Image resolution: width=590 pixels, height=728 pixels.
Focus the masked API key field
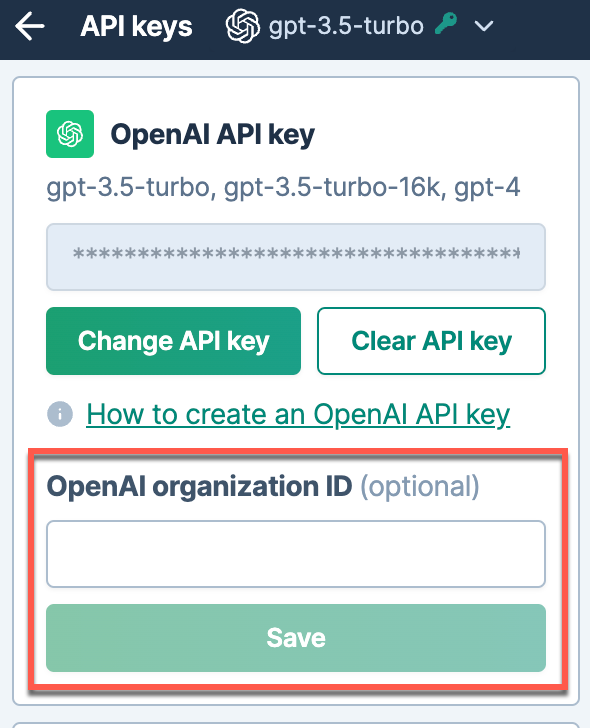pos(296,257)
